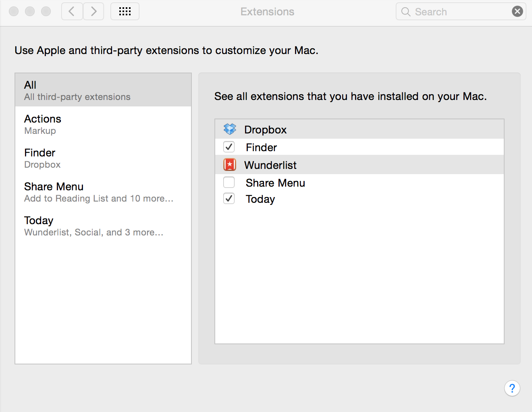Enable the Wunderlist Share Menu checkbox
The height and width of the screenshot is (412, 532).
point(229,183)
